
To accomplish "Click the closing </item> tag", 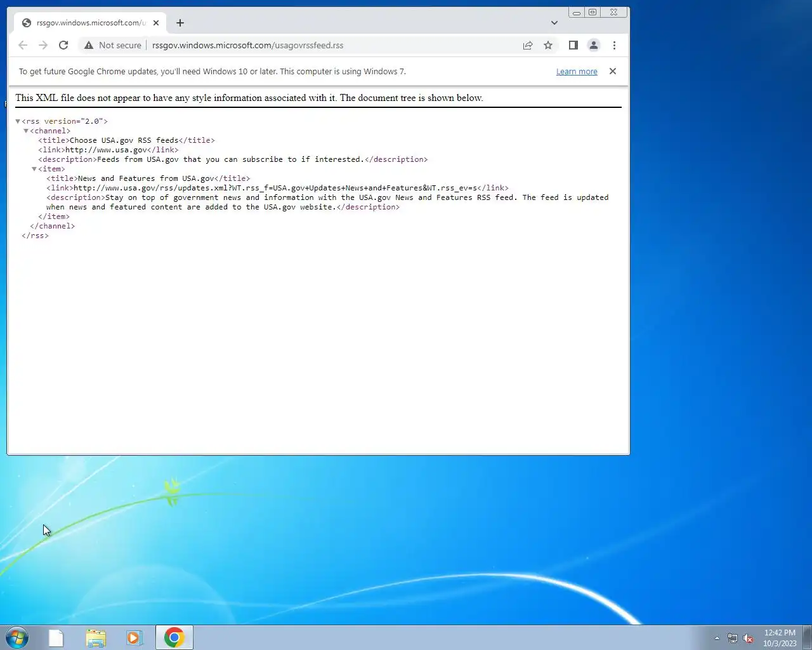I will coord(54,216).
